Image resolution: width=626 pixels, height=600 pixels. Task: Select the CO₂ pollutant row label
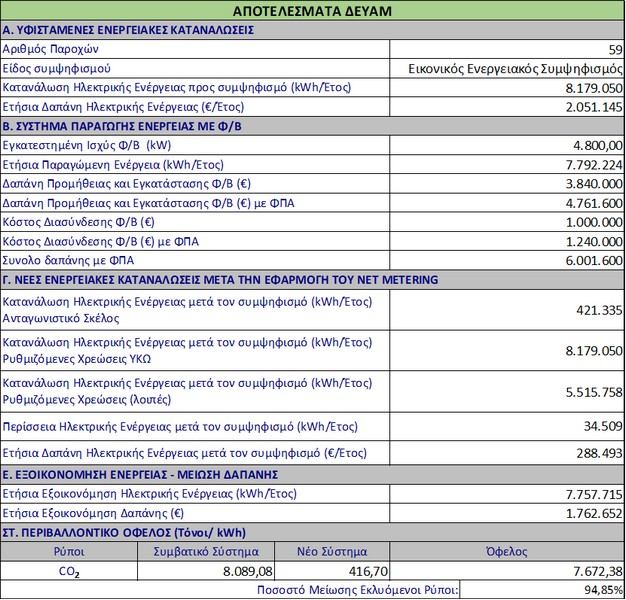click(70, 570)
